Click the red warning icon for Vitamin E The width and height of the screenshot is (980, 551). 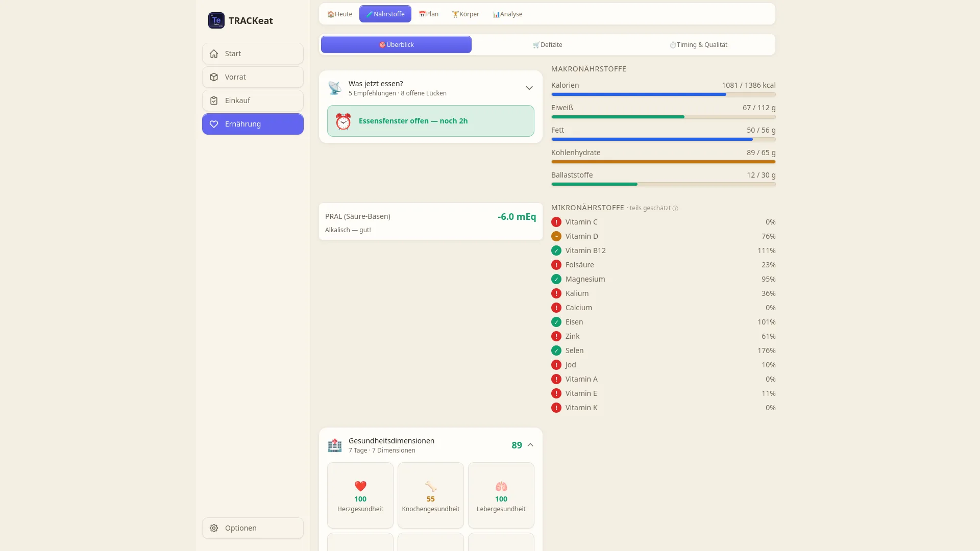[556, 393]
